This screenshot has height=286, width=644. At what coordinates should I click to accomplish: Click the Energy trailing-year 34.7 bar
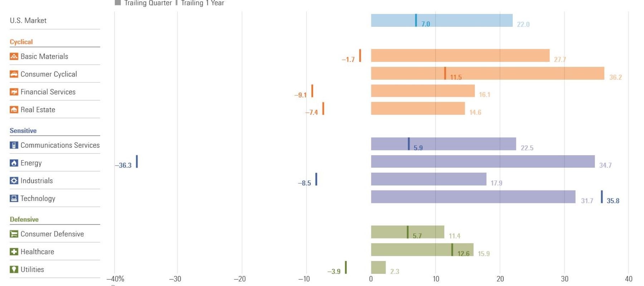pos(483,162)
